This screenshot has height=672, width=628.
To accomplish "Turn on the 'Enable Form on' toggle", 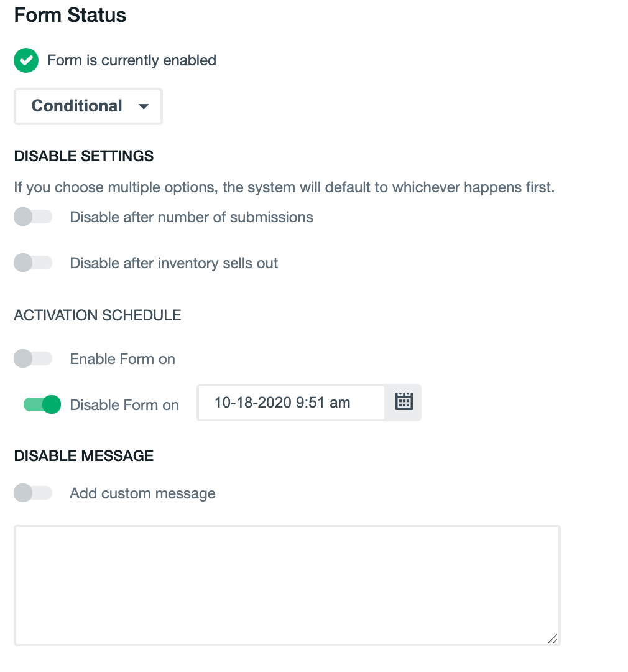I will tap(33, 358).
